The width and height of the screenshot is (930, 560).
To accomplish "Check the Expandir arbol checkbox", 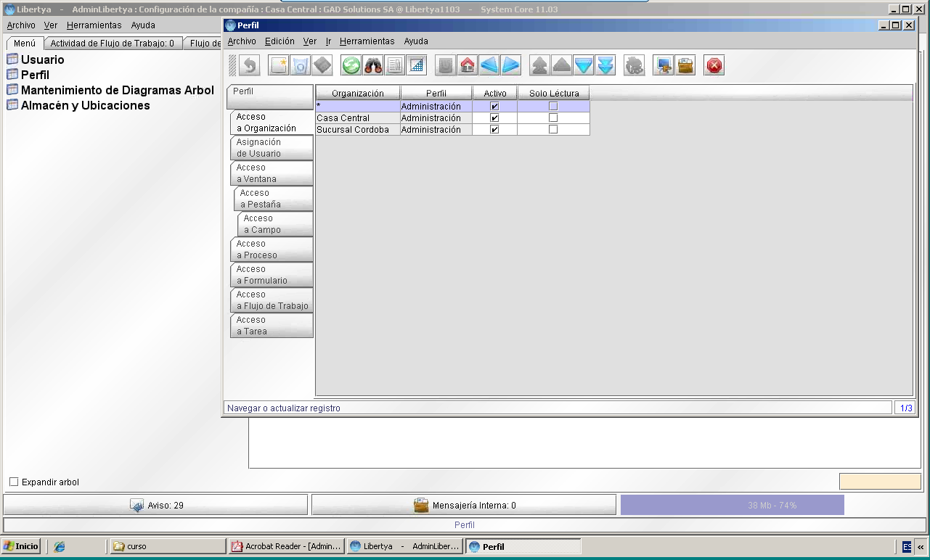I will [x=14, y=482].
